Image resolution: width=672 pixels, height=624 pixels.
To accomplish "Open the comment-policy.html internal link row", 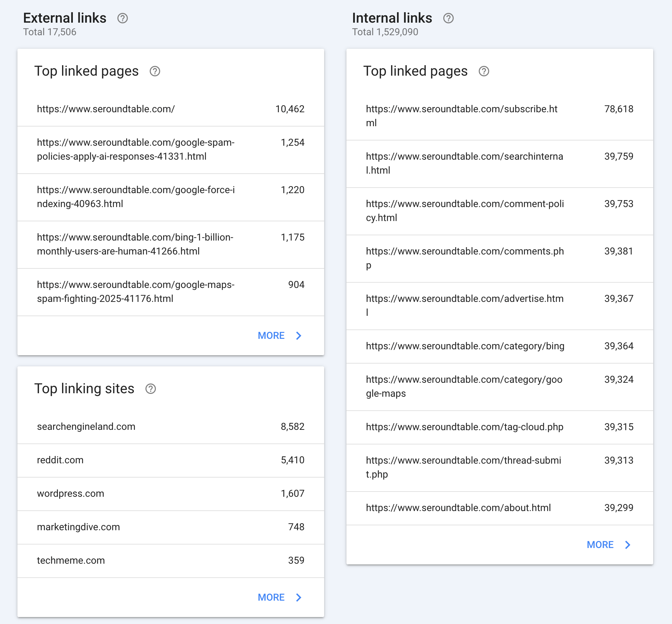I will click(x=500, y=211).
